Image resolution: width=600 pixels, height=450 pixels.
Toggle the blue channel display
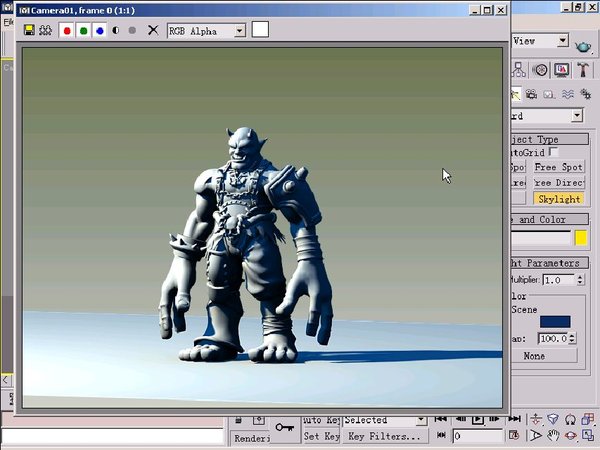click(100, 30)
